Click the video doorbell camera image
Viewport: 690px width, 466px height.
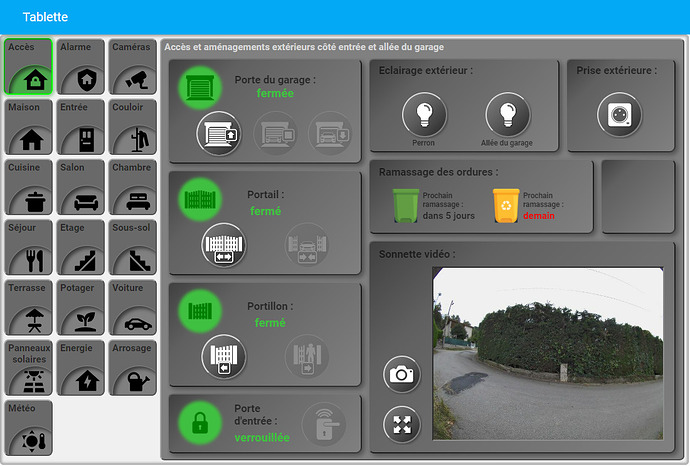[x=547, y=355]
